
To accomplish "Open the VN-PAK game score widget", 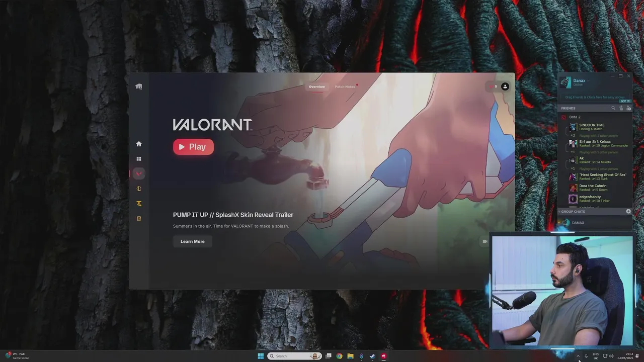I will coord(17,356).
